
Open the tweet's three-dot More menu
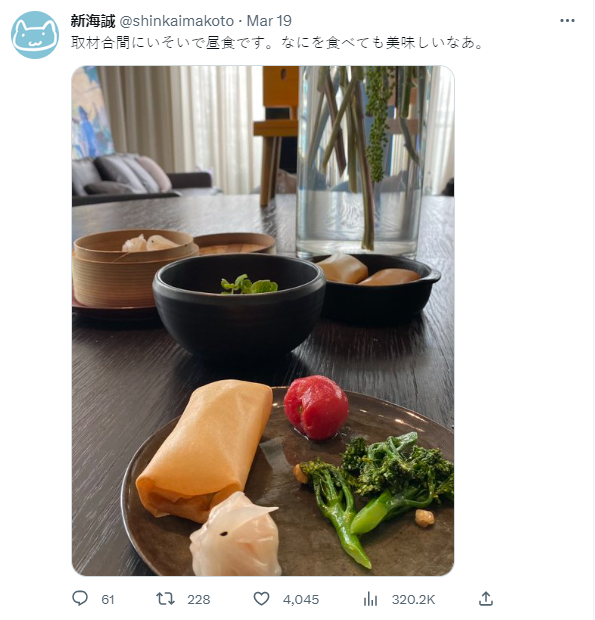(x=567, y=21)
